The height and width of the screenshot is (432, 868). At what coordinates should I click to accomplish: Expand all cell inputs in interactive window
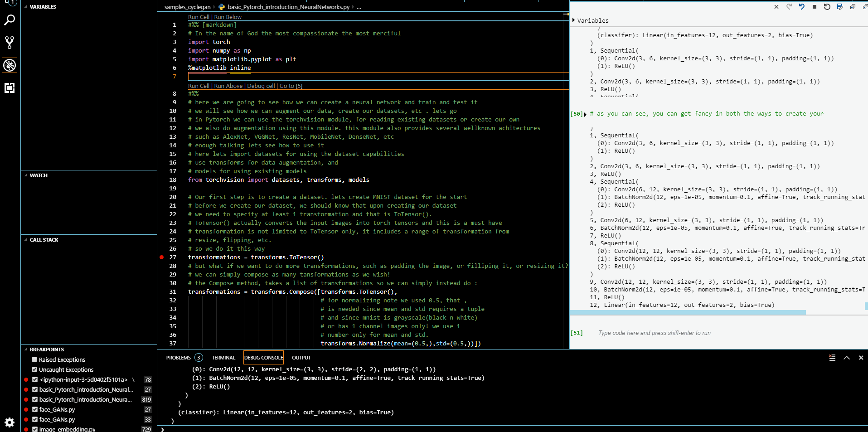[853, 7]
